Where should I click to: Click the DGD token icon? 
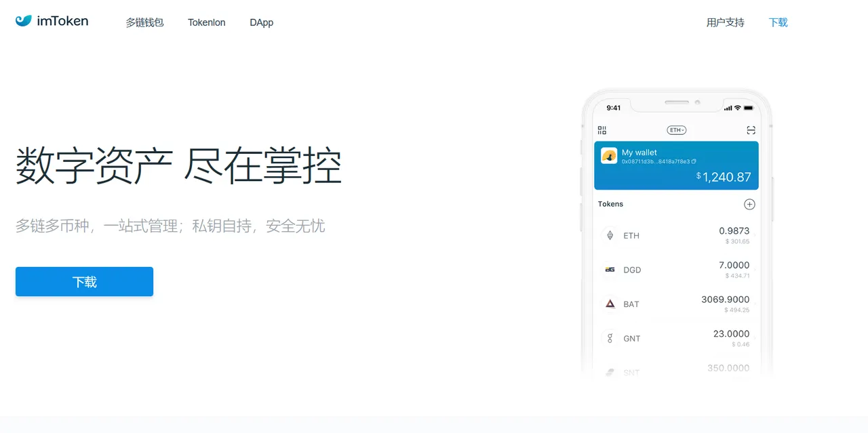[x=610, y=270]
